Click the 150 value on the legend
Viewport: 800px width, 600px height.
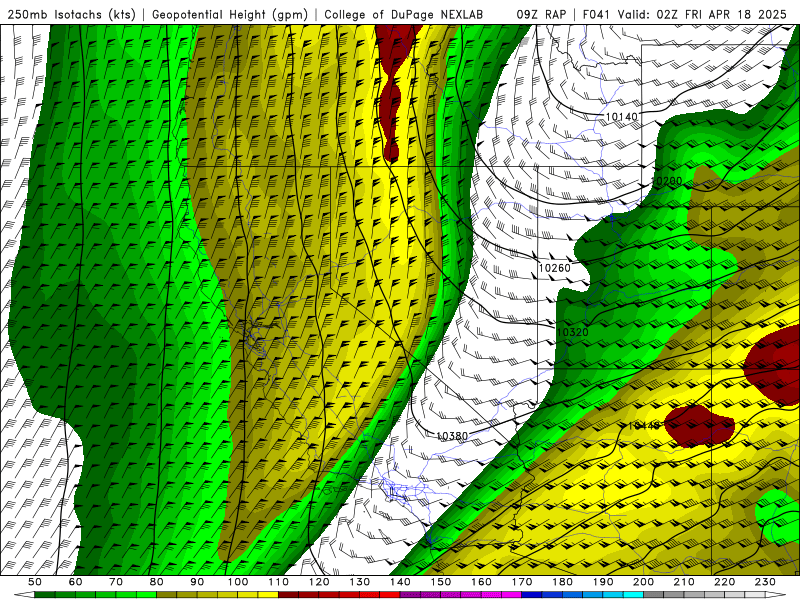point(441,582)
